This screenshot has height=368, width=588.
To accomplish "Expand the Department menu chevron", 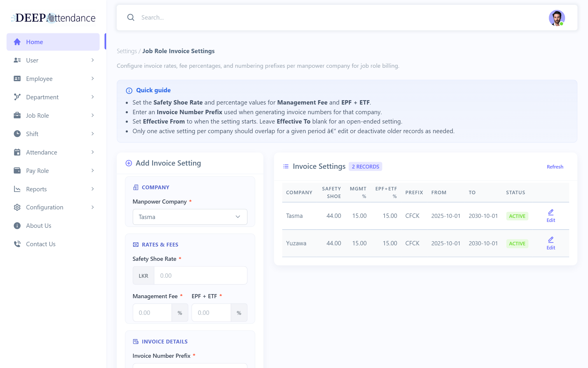I will (x=93, y=97).
